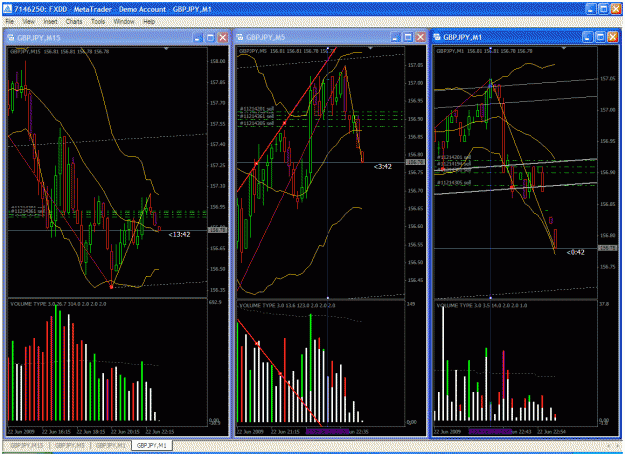This screenshot has width=625, height=454.
Task: Maximize the GBPJPY,M15 chart window
Action: click(210, 38)
